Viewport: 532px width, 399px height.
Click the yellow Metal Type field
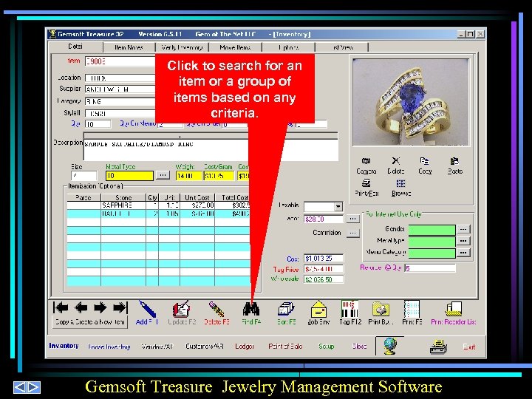tap(129, 175)
